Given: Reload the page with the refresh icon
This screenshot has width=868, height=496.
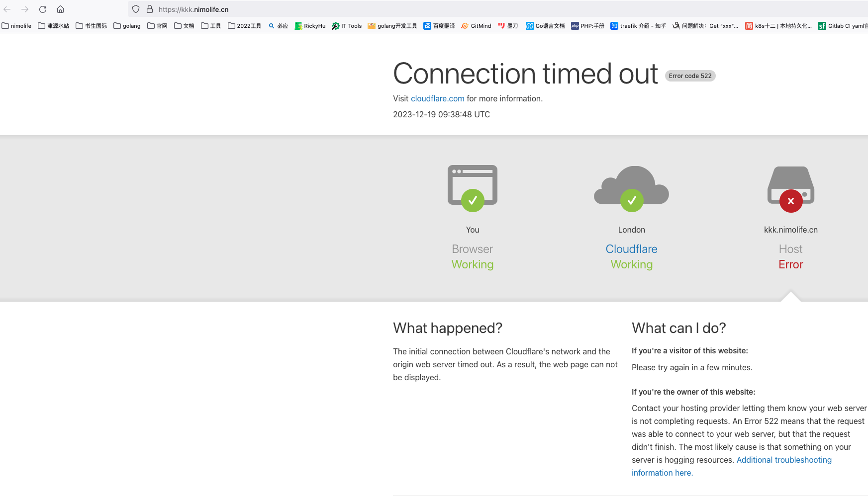Looking at the screenshot, I should [x=43, y=9].
